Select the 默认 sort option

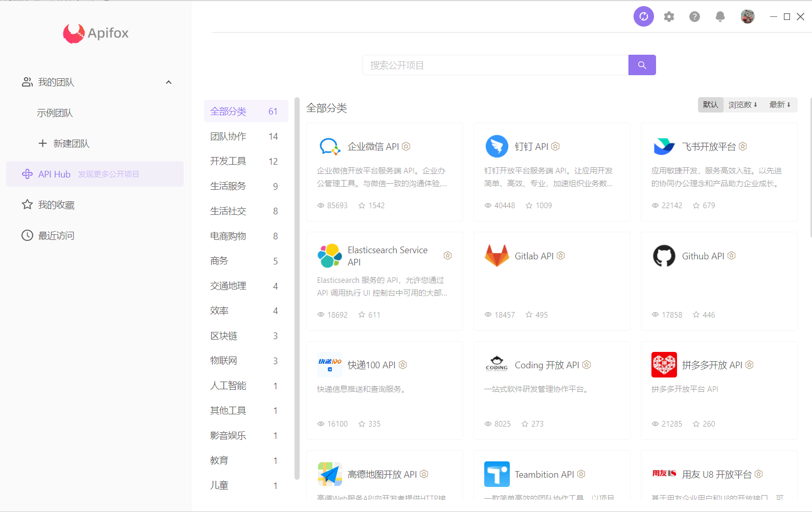710,105
